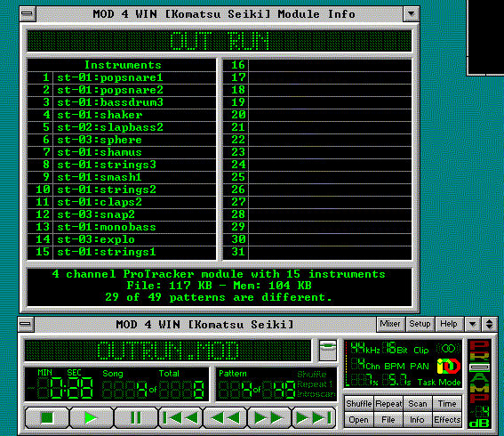
Task: Click the Pattern counter display
Action: 257,385
